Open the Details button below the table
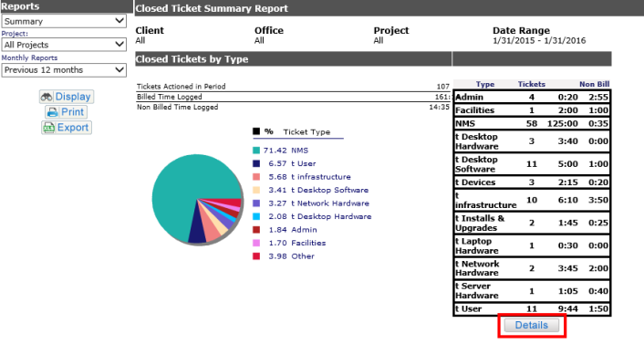This screenshot has width=644, height=344. click(532, 325)
